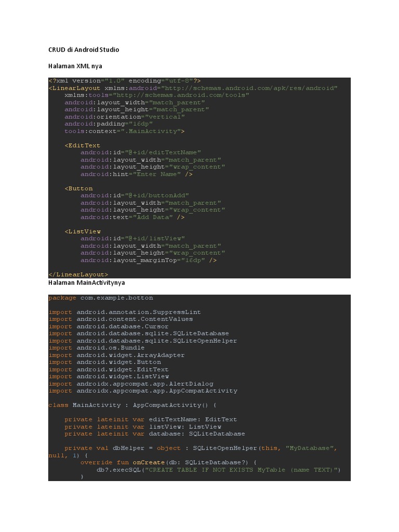Image resolution: width=399 pixels, height=532 pixels.
Task: Click the opening LinearLayout tag line
Action: point(193,88)
